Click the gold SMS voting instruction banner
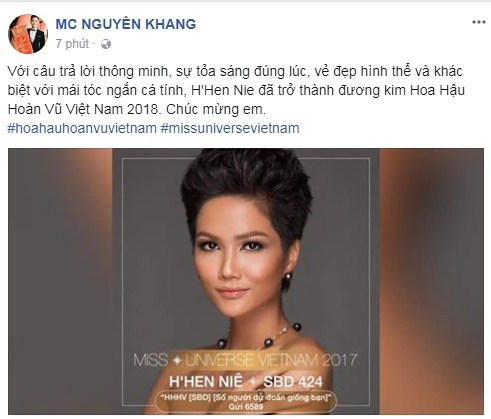Screen dimensions: 491x419 246,401
